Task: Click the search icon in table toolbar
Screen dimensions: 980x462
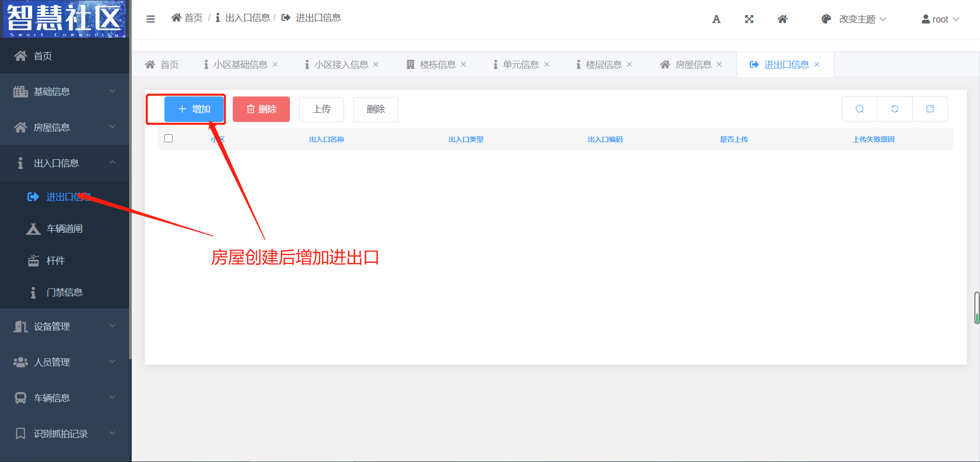Action: 860,109
